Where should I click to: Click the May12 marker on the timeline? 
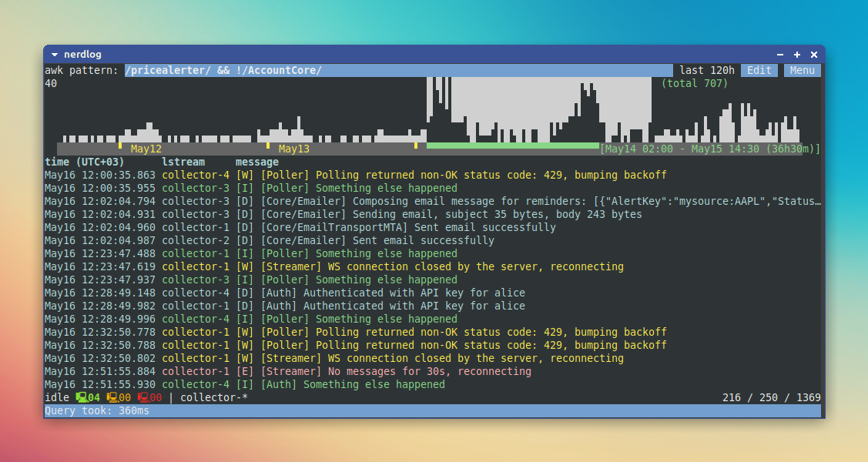[145, 149]
